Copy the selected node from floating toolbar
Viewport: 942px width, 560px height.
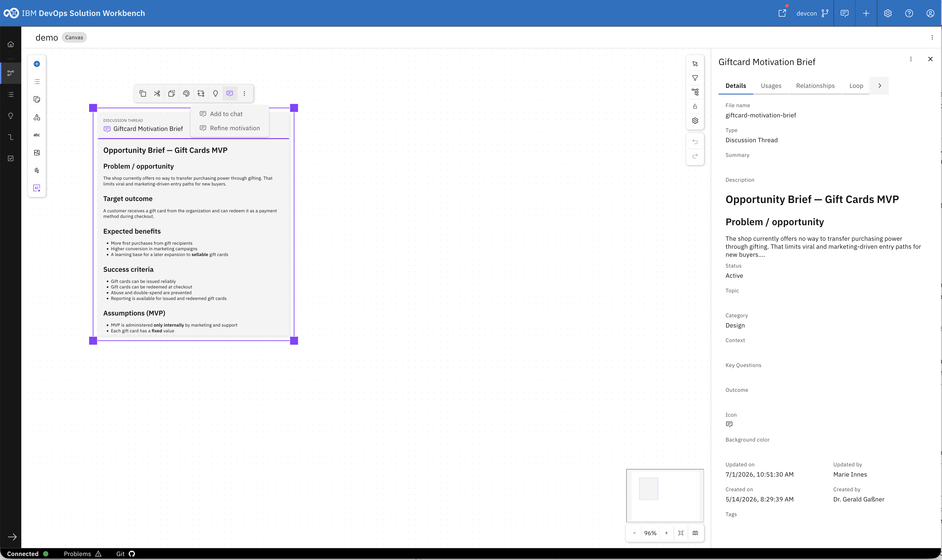(143, 93)
